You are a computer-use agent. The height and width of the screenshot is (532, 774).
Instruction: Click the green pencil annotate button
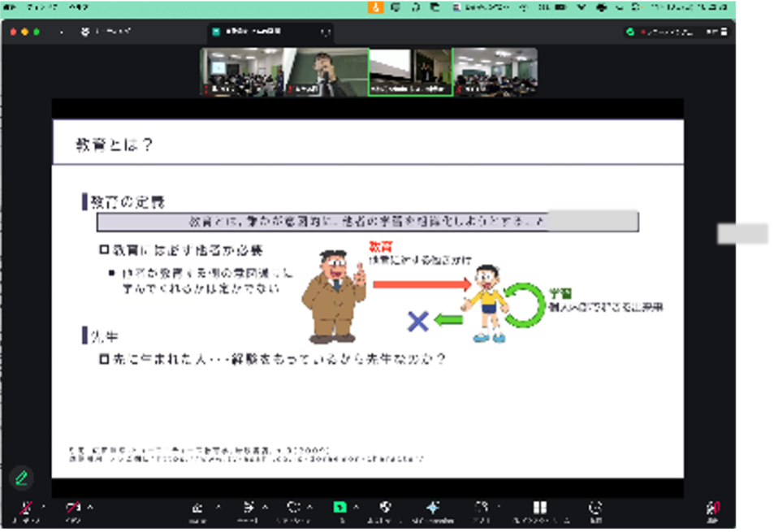[x=21, y=477]
